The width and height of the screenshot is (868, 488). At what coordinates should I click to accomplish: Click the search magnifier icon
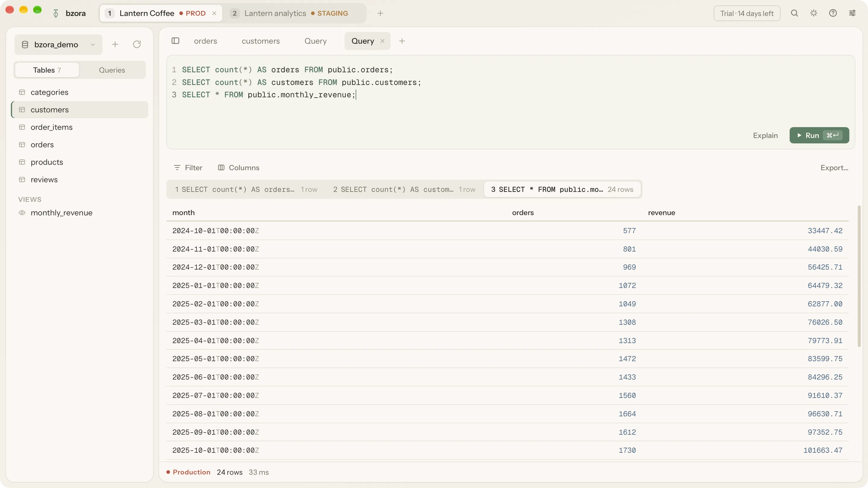[x=794, y=13]
